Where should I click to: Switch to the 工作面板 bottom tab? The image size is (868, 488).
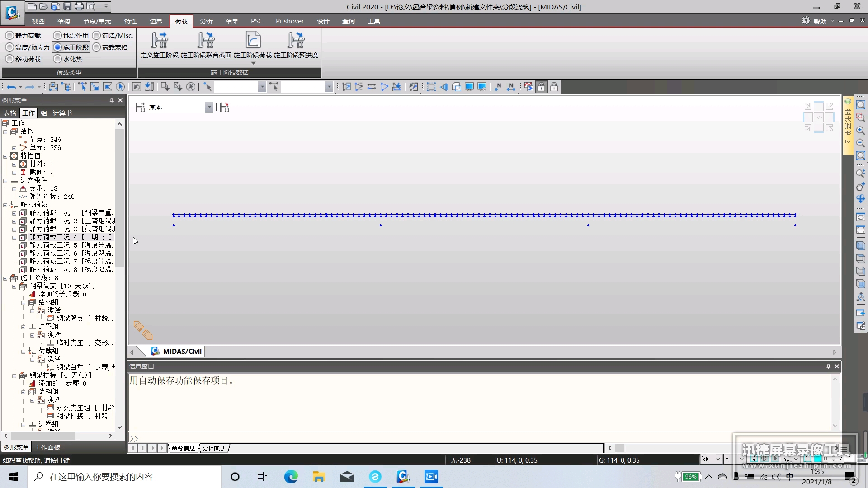click(47, 447)
